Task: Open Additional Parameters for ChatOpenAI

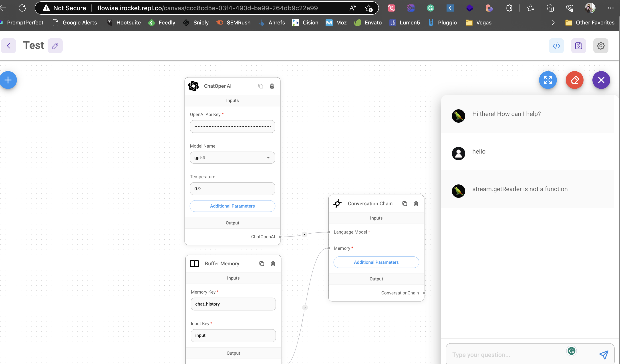Action: [x=232, y=206]
